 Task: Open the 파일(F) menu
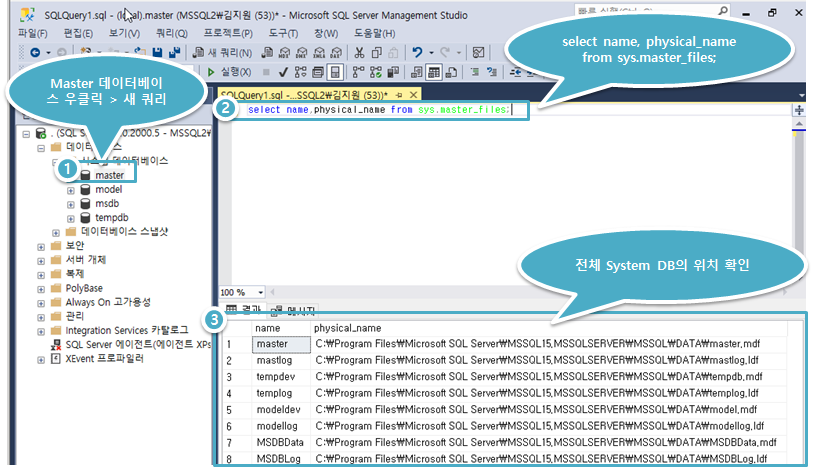click(33, 33)
